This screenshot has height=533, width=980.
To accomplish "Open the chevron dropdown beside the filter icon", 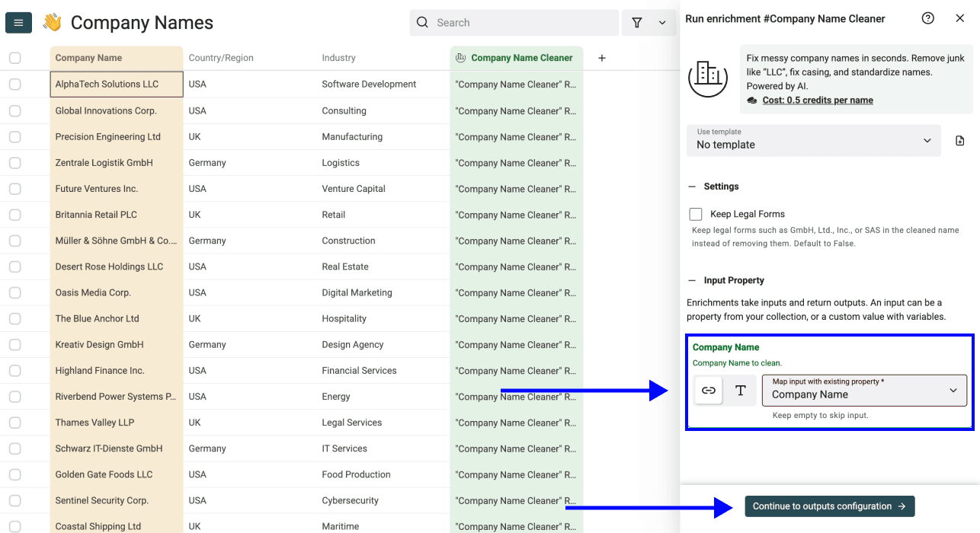I will 662,22.
